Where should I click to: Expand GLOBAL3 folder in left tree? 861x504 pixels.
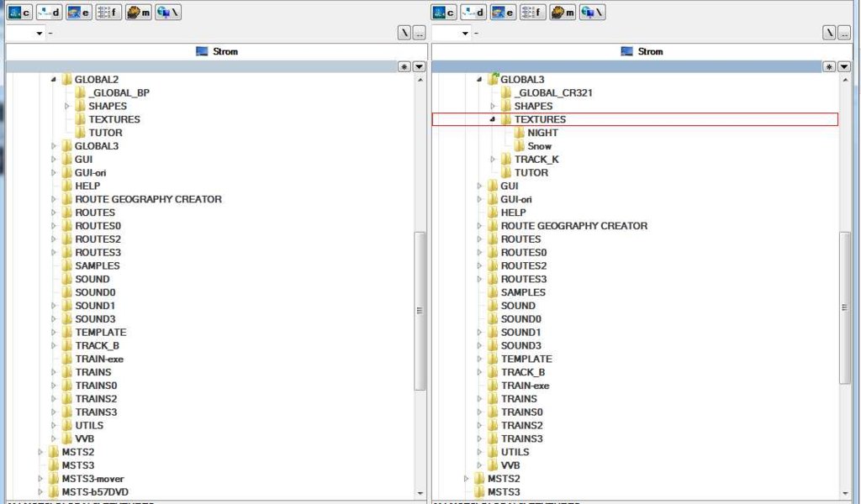54,146
